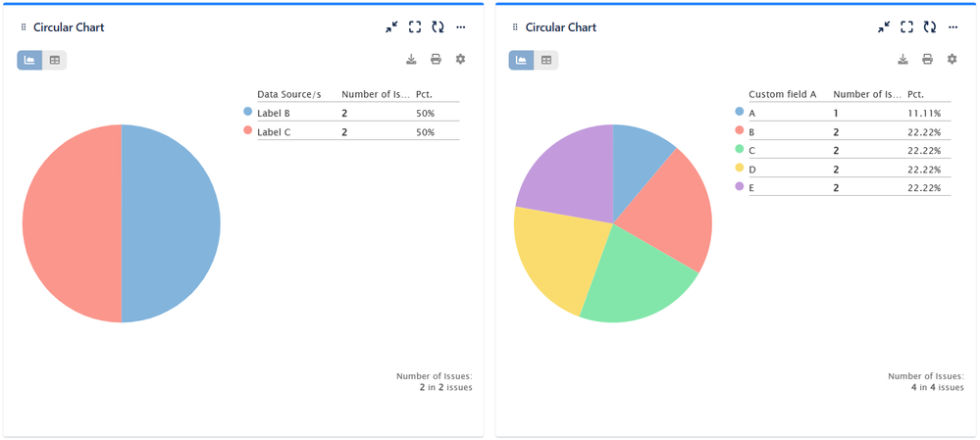Open settings gear of left chart
The height and width of the screenshot is (440, 980).
click(461, 60)
